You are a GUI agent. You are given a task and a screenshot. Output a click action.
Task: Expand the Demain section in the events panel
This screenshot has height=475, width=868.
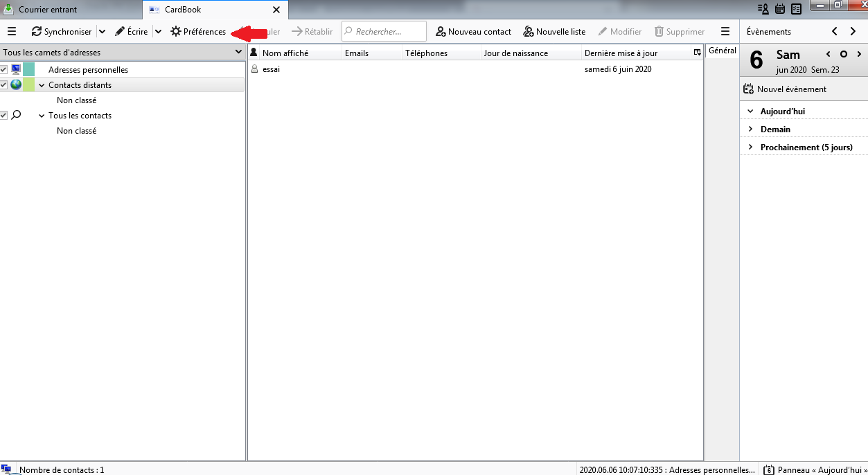click(750, 129)
